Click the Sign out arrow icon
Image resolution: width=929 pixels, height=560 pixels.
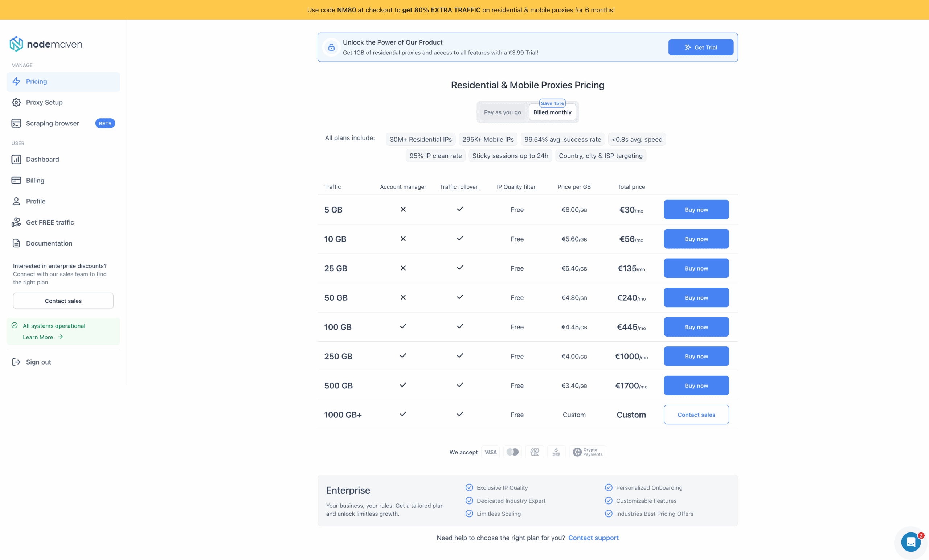pos(16,362)
